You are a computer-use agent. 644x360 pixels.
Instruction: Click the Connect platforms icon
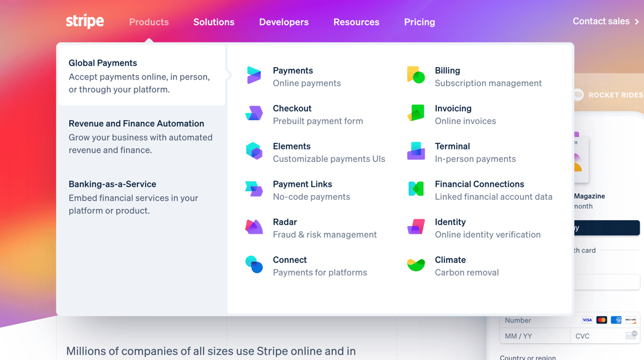[254, 265]
